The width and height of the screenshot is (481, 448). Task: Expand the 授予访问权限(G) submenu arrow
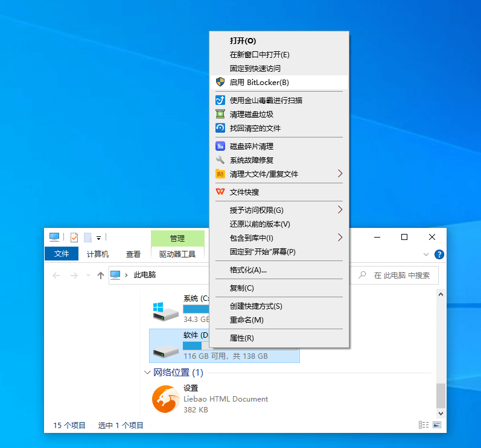(340, 210)
